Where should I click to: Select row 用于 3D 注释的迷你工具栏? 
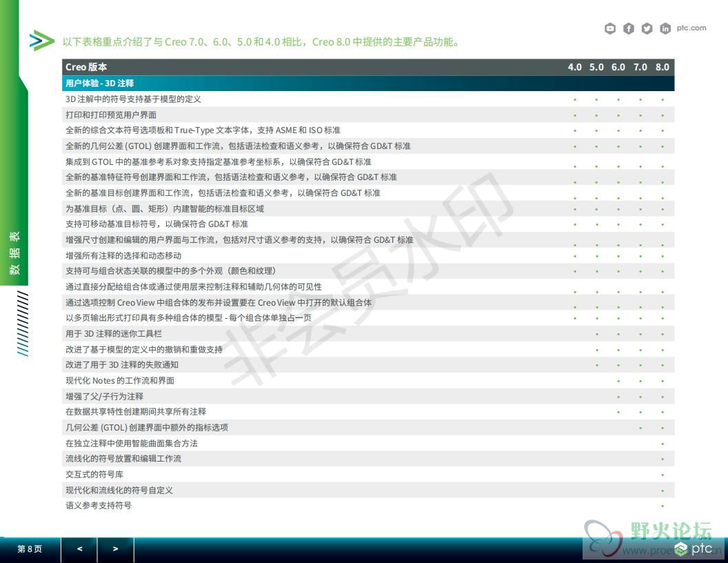tap(368, 333)
